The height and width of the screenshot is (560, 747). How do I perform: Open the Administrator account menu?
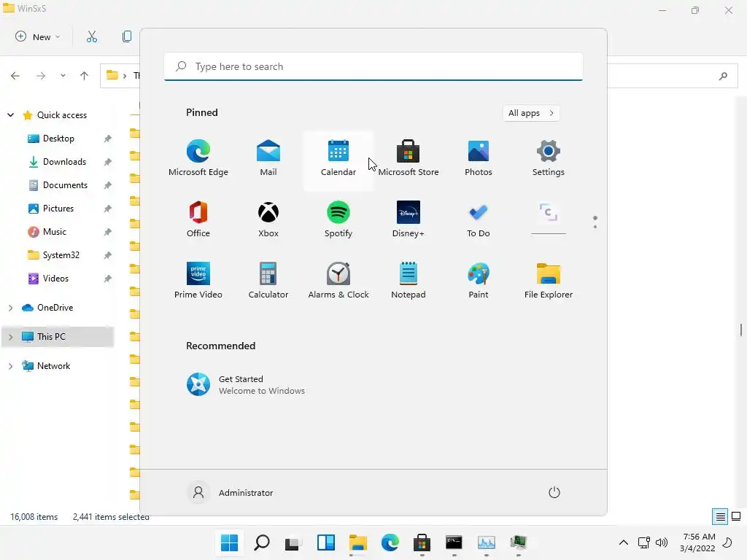[x=230, y=492]
